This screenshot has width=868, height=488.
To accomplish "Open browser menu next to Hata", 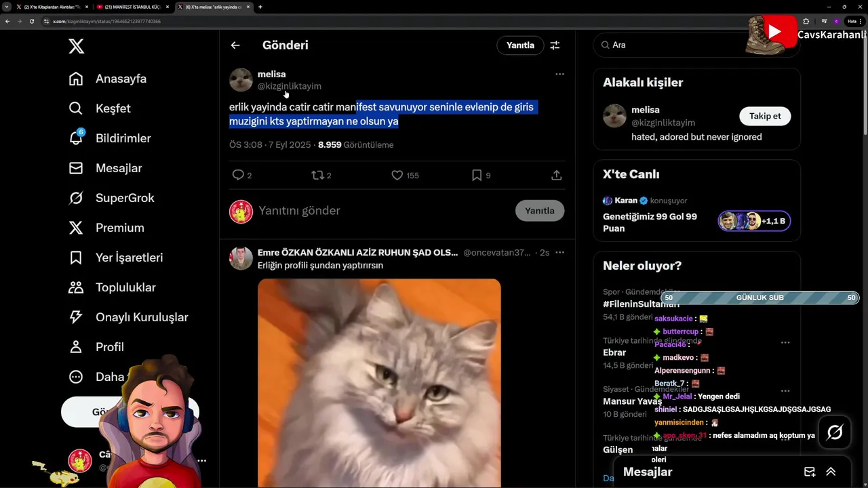I will [x=860, y=21].
